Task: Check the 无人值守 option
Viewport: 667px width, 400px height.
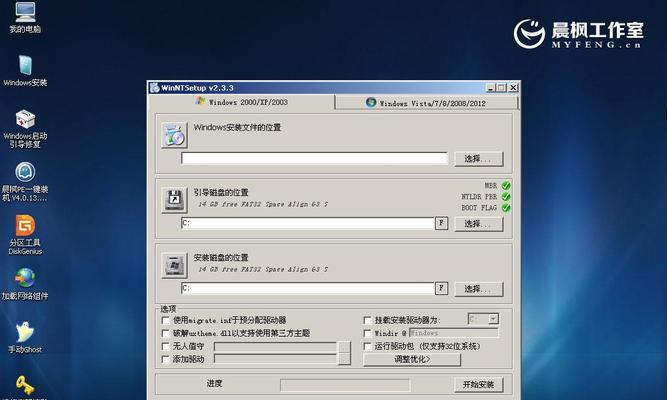Action: [x=166, y=346]
